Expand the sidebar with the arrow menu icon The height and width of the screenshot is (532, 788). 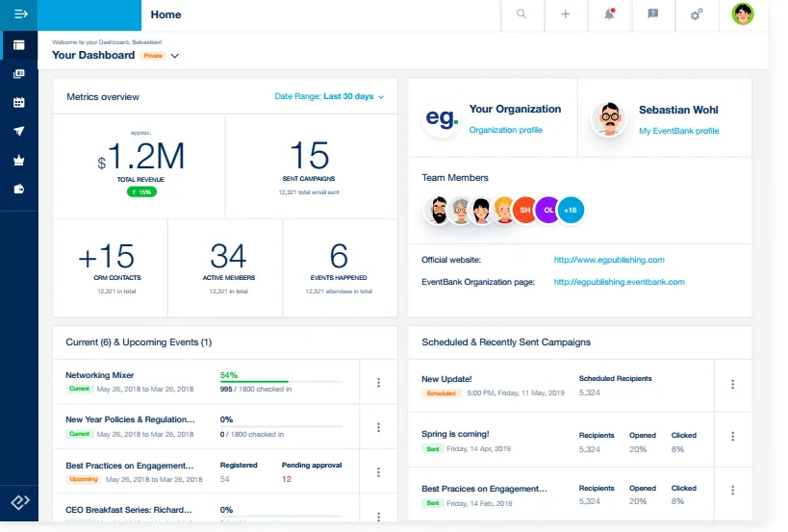[20, 14]
